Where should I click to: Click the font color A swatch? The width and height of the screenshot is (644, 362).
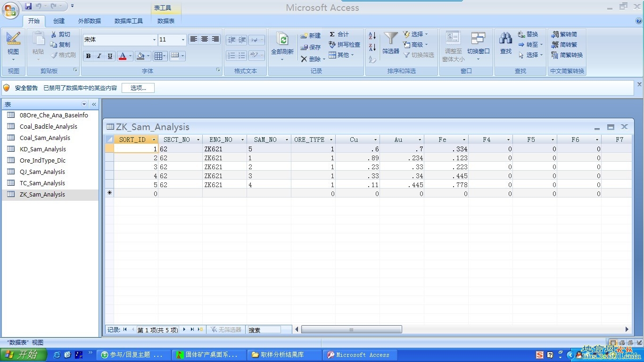coord(123,56)
